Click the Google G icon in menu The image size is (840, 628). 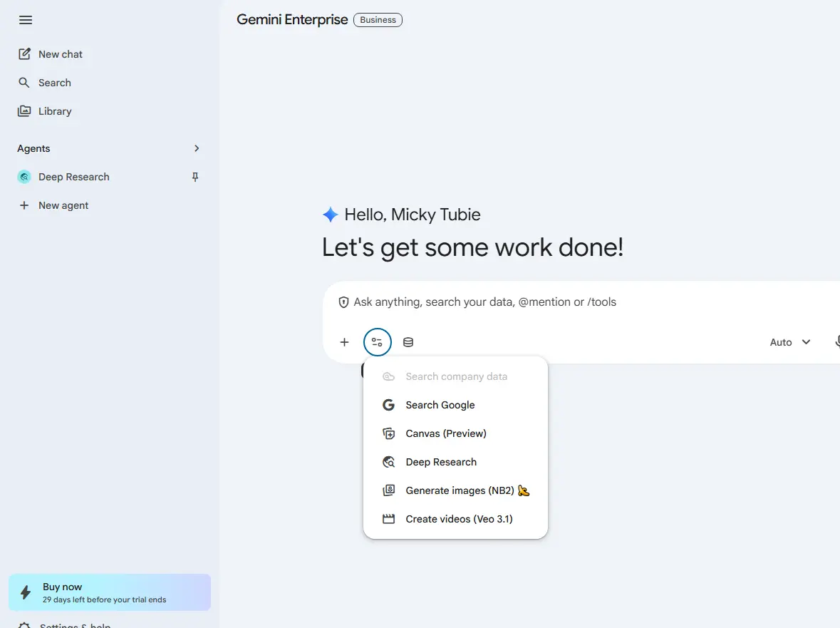click(x=388, y=405)
